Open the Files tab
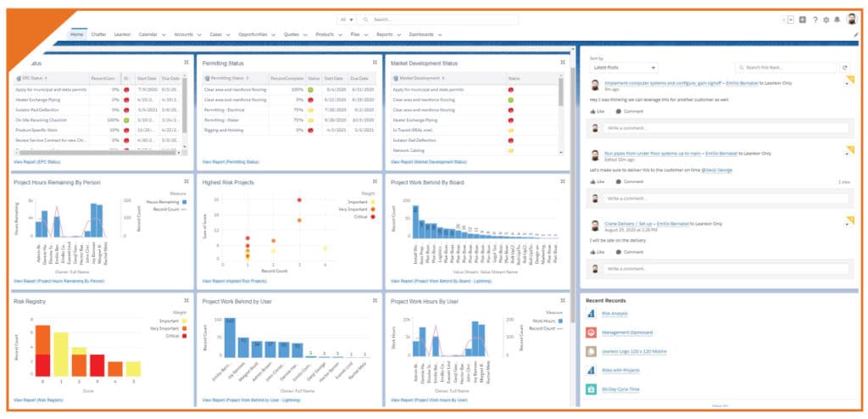The height and width of the screenshot is (419, 868). tap(355, 35)
